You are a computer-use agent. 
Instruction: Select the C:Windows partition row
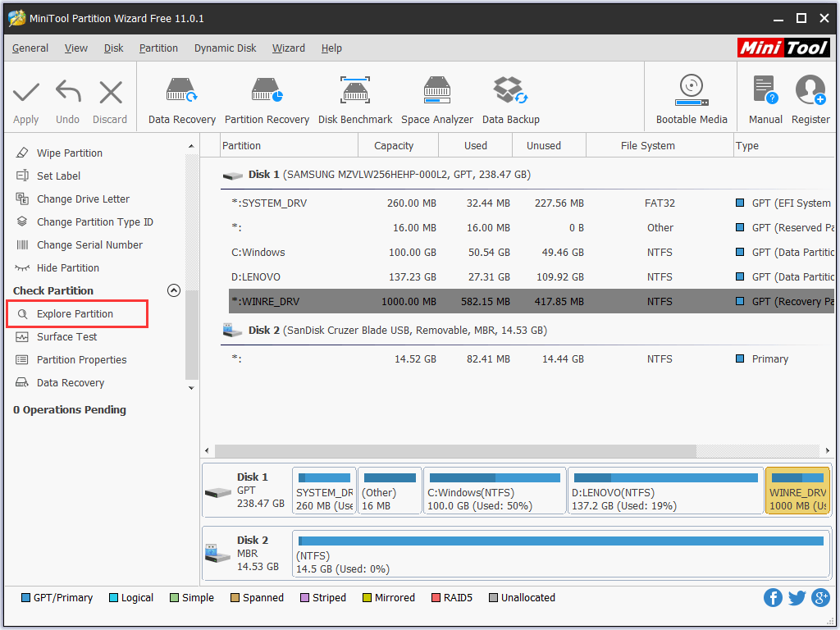click(531, 253)
